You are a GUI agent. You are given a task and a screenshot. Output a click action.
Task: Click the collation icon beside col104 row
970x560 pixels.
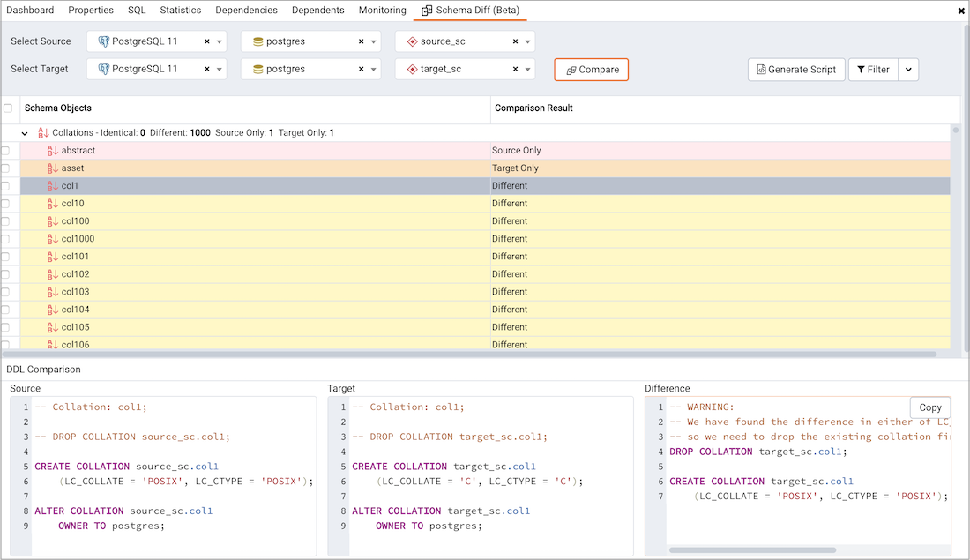click(53, 310)
